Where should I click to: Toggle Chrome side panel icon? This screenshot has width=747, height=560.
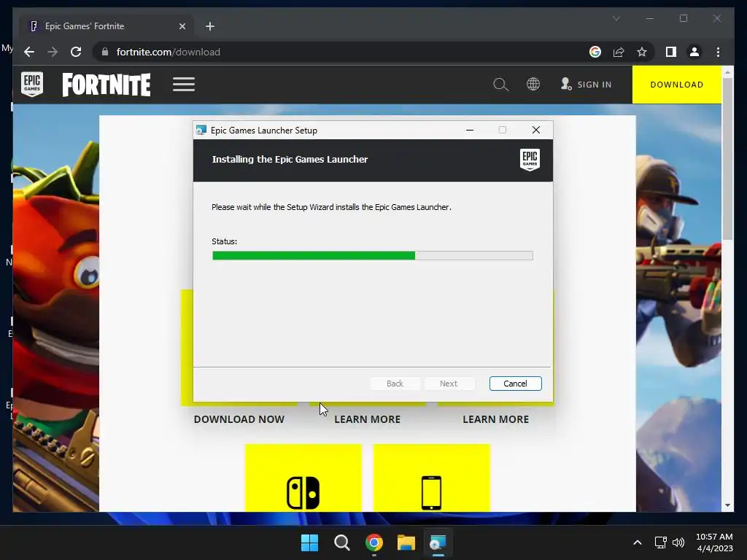point(671,52)
